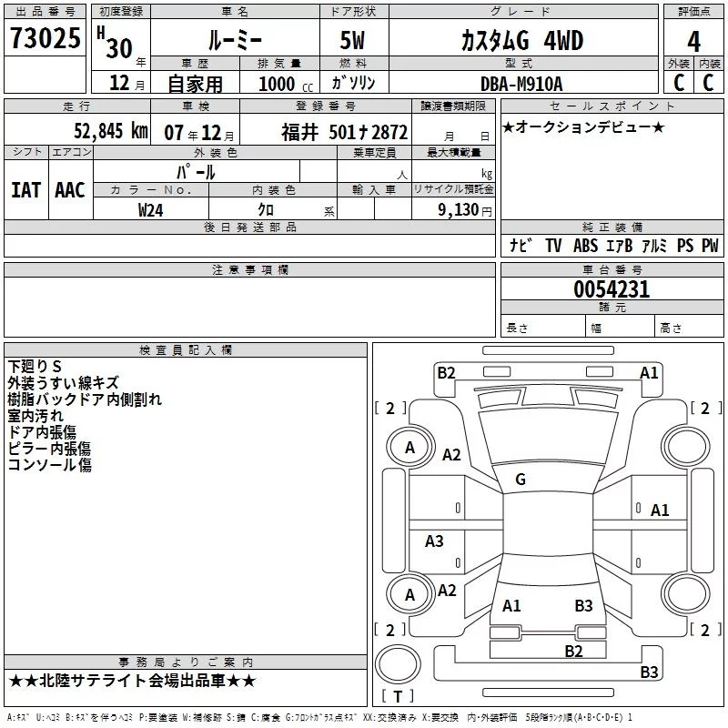Click the fuel type ガソリン

[x=353, y=83]
